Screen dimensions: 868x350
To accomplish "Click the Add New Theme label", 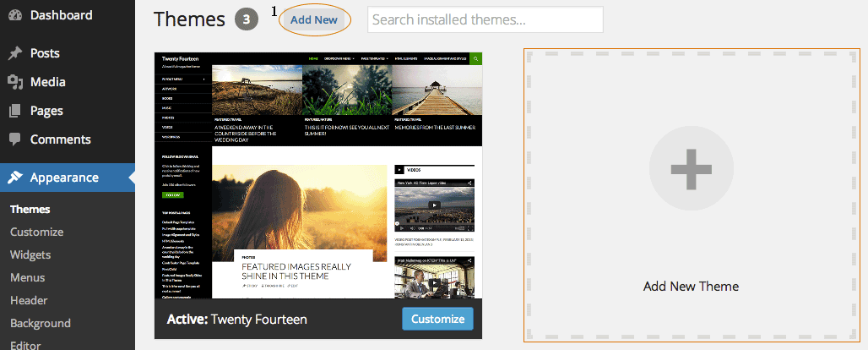I will coord(691,287).
